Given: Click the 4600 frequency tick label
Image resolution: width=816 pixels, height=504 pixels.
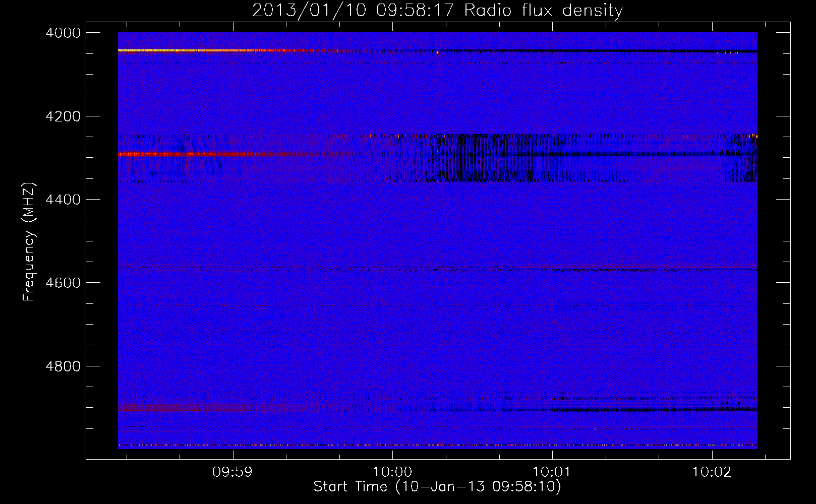Looking at the screenshot, I should [63, 283].
